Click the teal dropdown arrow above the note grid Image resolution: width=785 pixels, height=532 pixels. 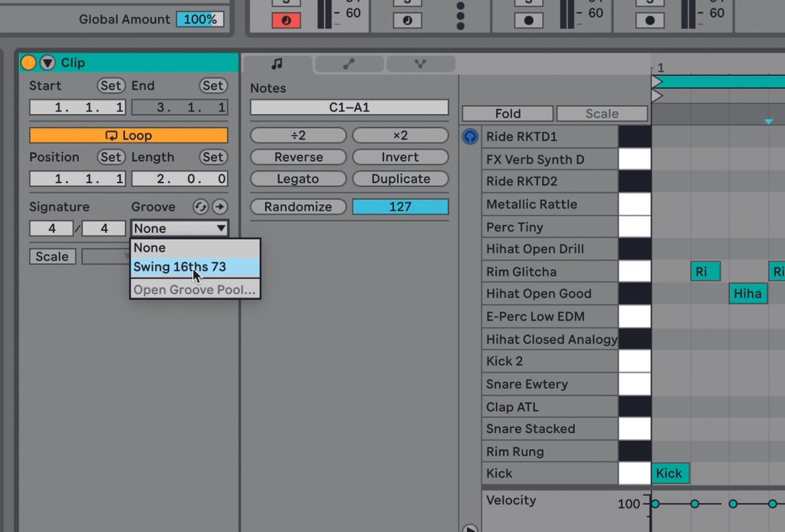[x=770, y=121]
